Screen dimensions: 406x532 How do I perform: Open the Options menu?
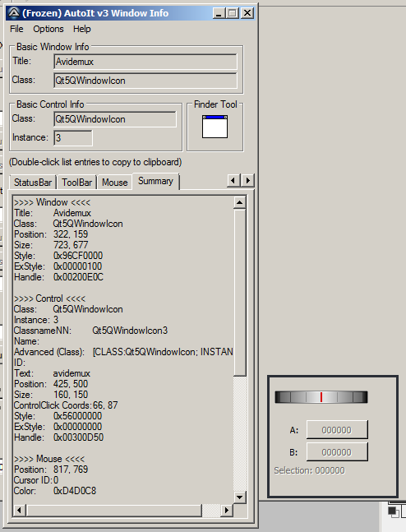[x=48, y=29]
